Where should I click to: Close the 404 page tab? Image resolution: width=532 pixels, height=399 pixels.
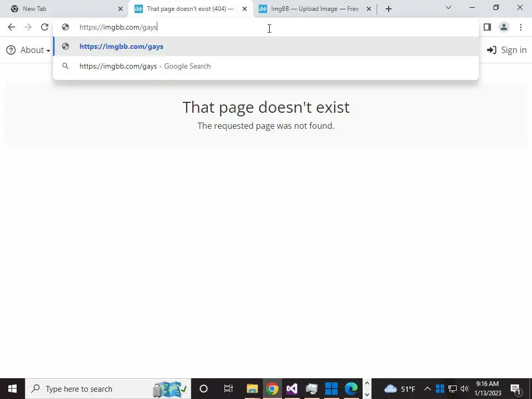click(245, 9)
